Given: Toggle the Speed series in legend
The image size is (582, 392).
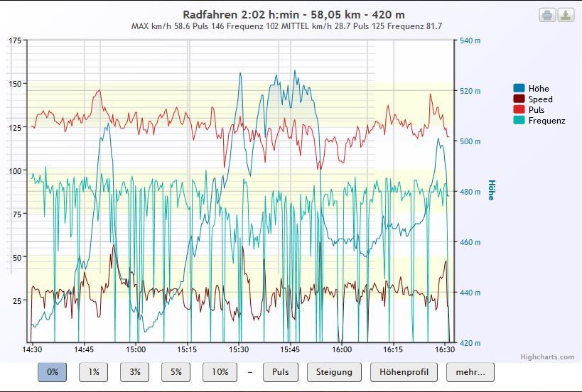Looking at the screenshot, I should [x=540, y=99].
